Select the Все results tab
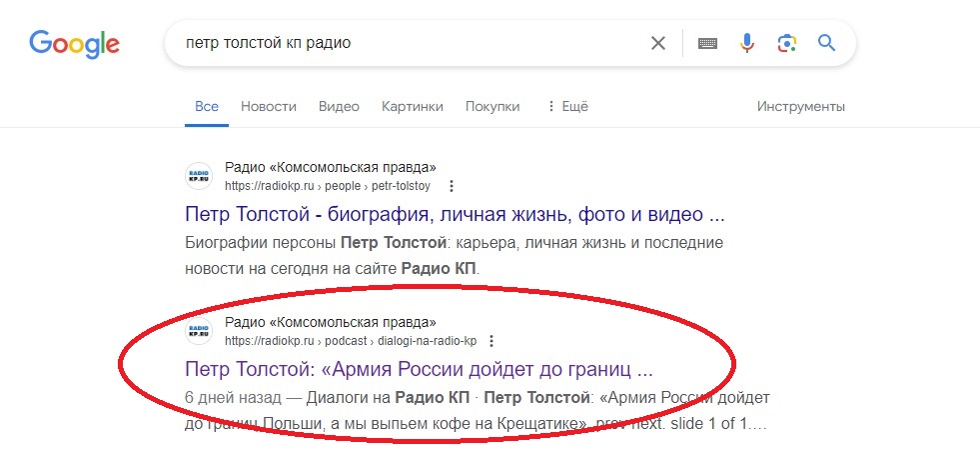 [207, 107]
